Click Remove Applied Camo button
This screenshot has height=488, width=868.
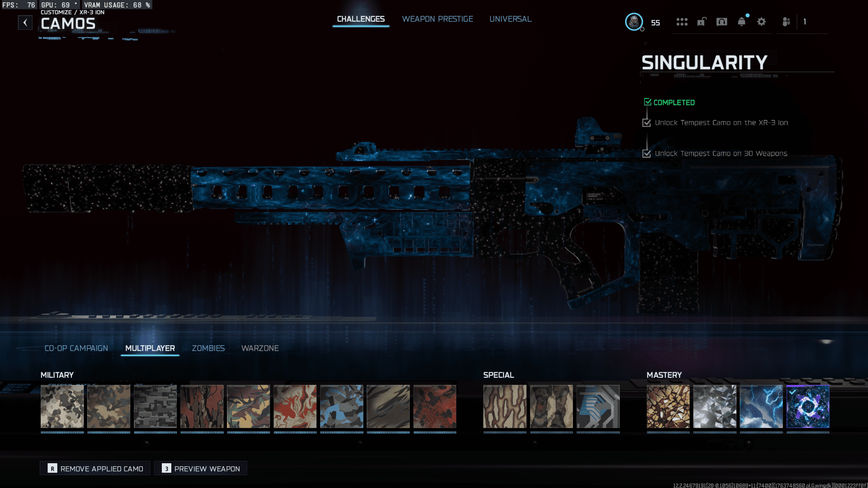95,469
